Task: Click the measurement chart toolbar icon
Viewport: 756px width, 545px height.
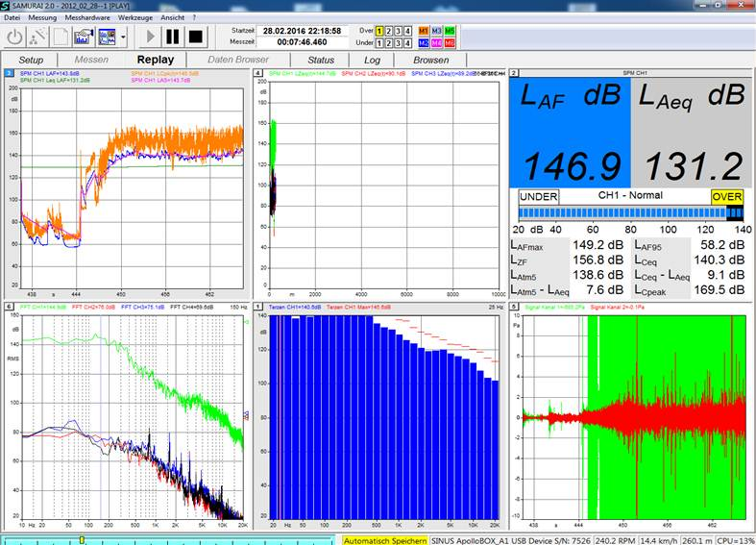Action: [84, 37]
